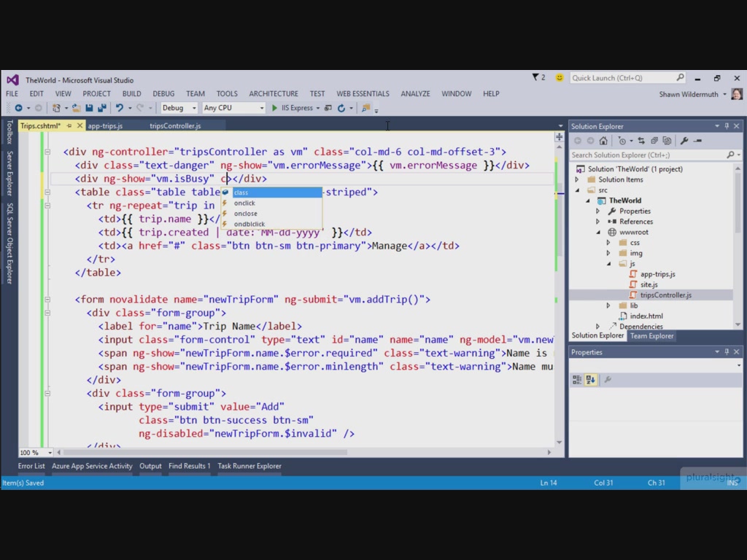Select ondblclick in IntelliSense list
The height and width of the screenshot is (560, 747).
click(x=271, y=224)
